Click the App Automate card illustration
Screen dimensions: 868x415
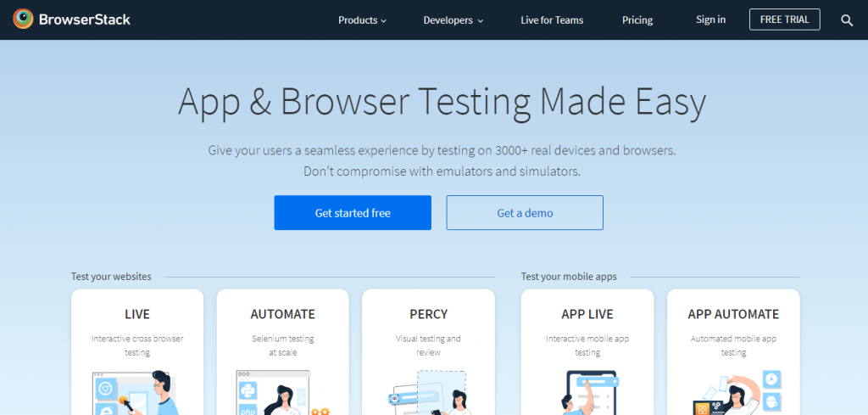(737, 392)
